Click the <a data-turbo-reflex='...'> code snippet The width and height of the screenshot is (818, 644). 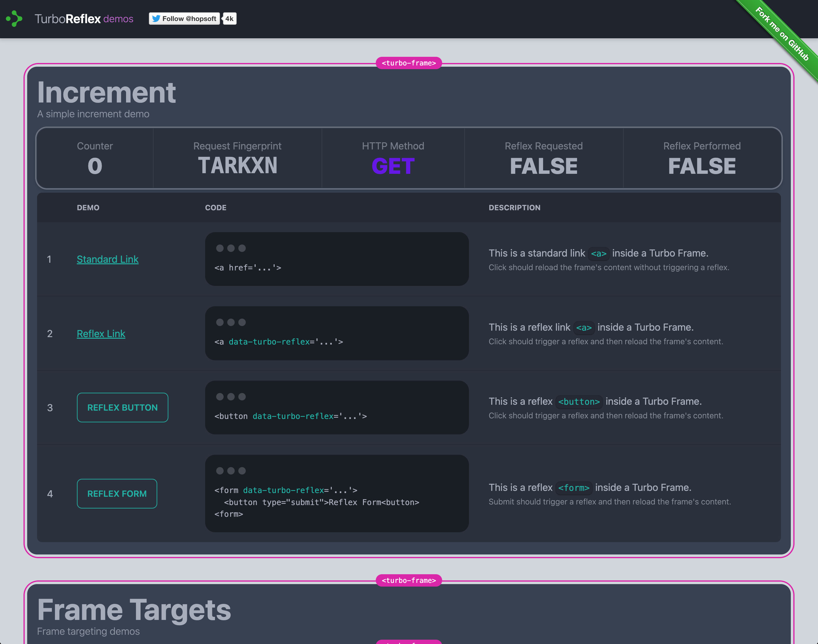(x=278, y=342)
